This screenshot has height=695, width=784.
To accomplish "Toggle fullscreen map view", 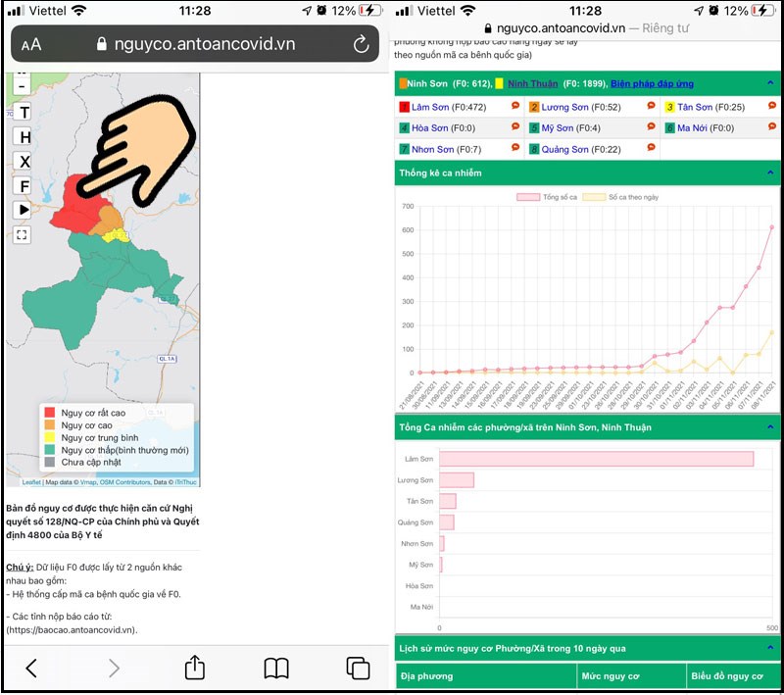I will tap(22, 234).
